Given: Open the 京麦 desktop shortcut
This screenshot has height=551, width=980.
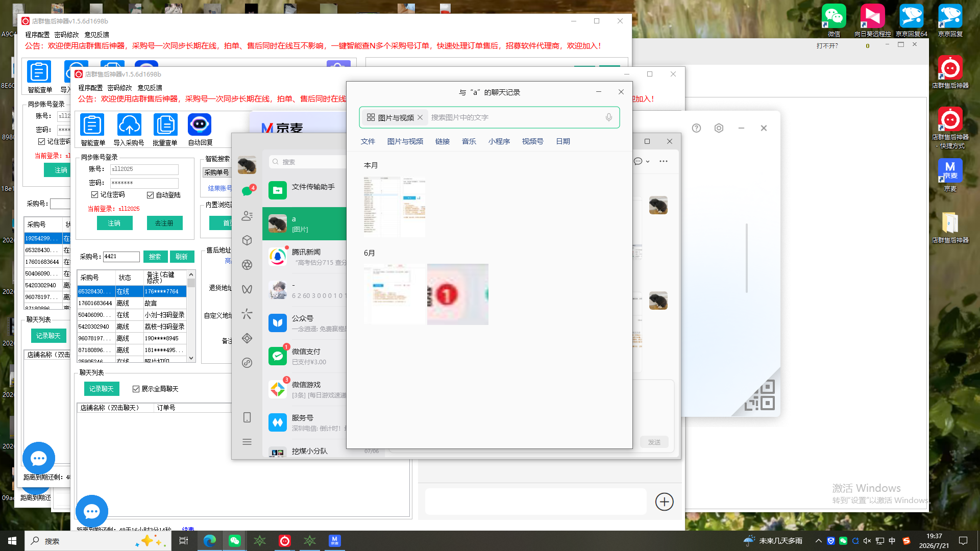Looking at the screenshot, I should coord(950,174).
